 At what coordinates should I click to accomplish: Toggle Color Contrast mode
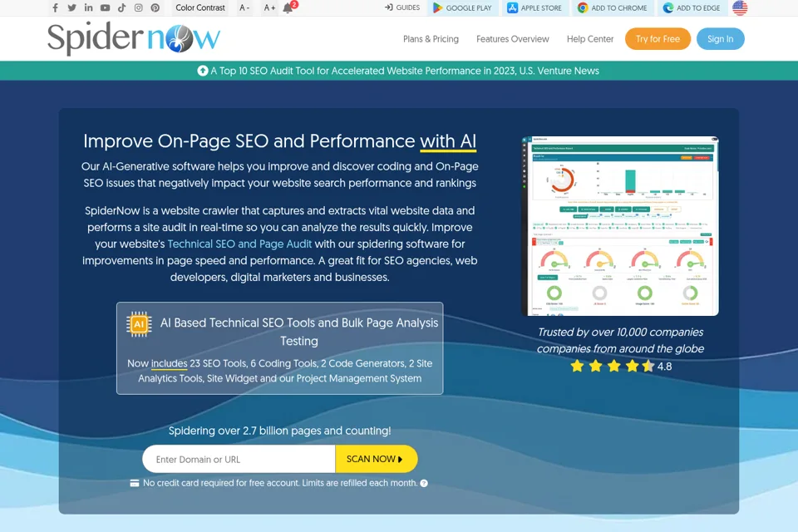coord(200,7)
